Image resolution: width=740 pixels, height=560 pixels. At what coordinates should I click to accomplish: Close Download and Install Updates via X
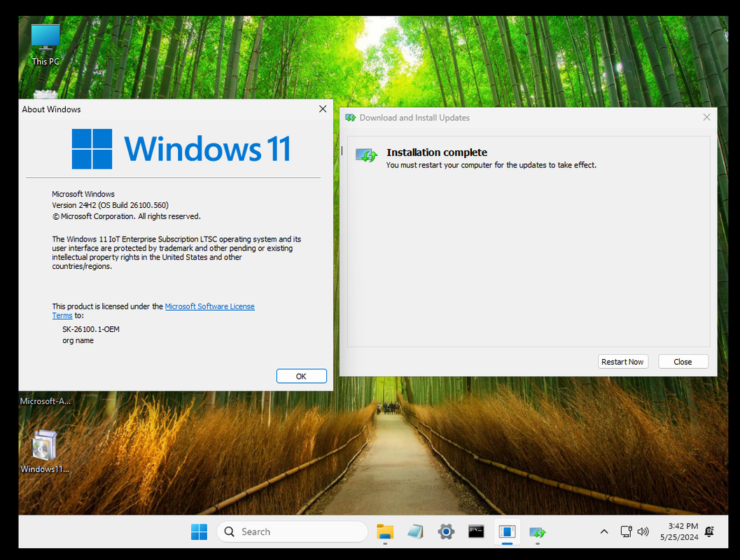coord(706,117)
